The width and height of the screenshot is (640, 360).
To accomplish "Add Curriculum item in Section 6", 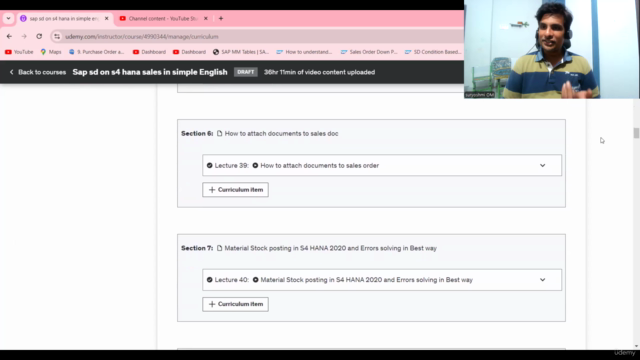I will 236,189.
